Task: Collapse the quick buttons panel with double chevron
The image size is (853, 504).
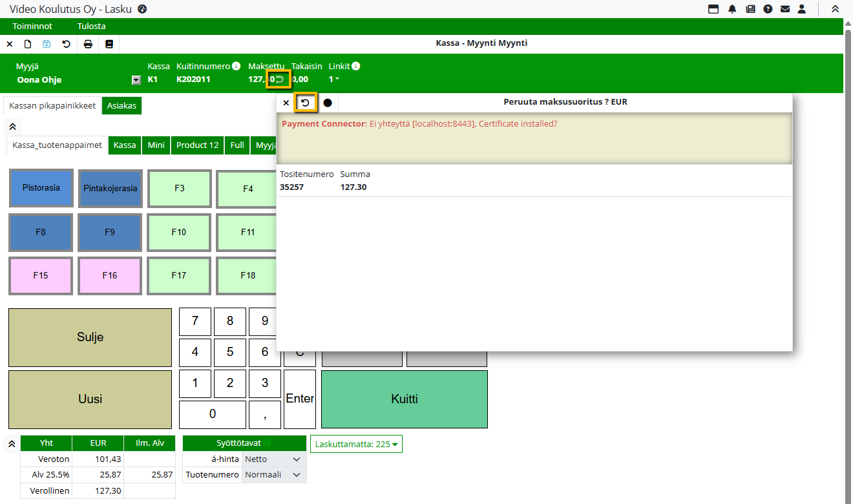Action: coord(12,126)
